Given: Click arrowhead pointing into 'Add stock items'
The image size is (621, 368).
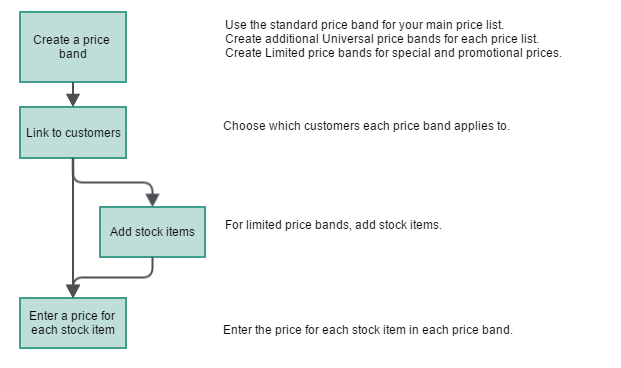Looking at the screenshot, I should point(152,200).
